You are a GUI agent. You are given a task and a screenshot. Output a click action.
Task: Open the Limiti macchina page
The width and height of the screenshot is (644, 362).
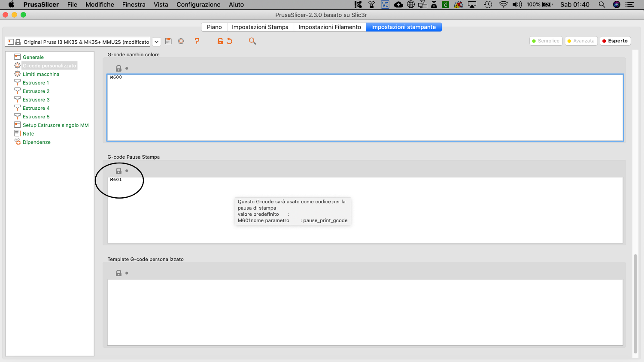click(x=41, y=74)
